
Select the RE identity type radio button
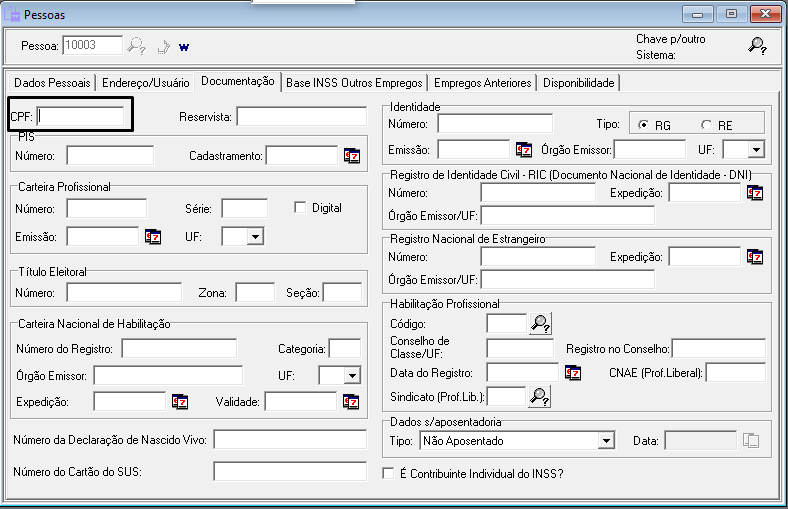pyautogui.click(x=707, y=124)
